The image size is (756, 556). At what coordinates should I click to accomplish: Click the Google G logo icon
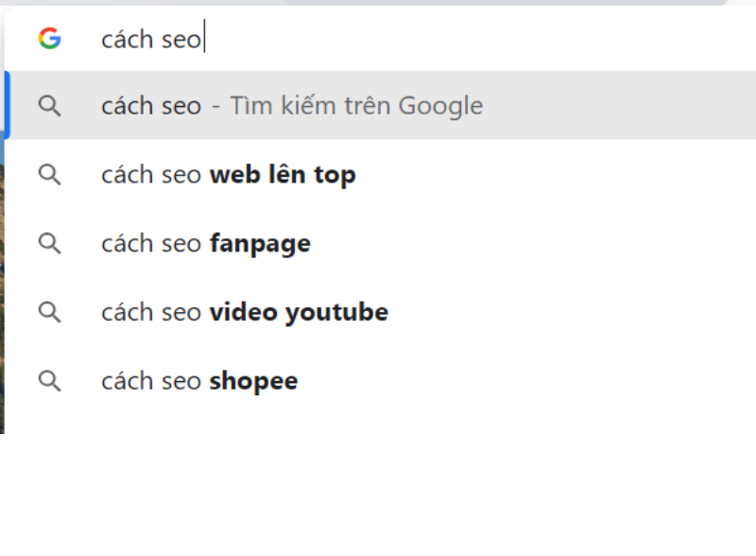(49, 39)
